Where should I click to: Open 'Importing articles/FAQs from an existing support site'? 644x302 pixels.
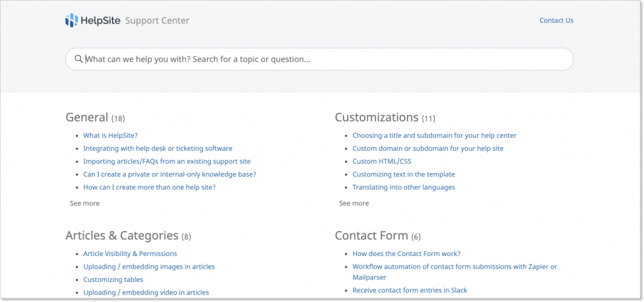pos(167,162)
